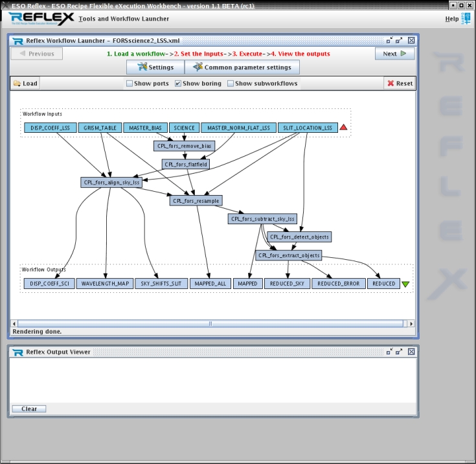Click the green Next arrow icon
Image resolution: width=476 pixels, height=464 pixels.
(x=403, y=54)
